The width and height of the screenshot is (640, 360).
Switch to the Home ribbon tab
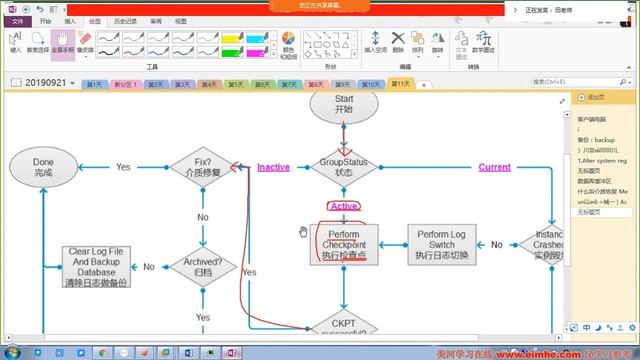[45, 21]
